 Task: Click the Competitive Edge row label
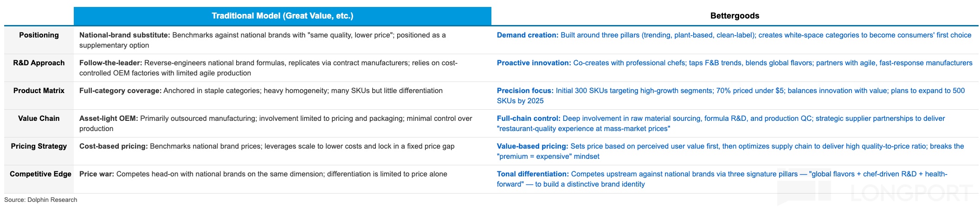point(40,174)
